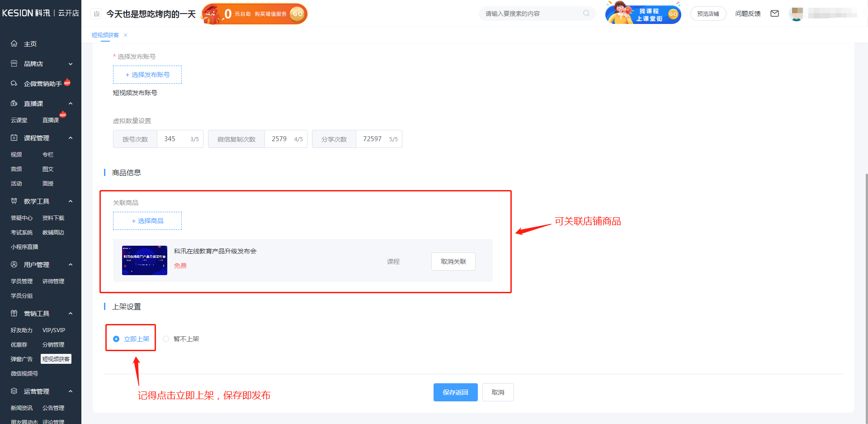Open the 分销管理 sidebar item
Image resolution: width=868 pixels, height=424 pixels.
click(x=53, y=345)
